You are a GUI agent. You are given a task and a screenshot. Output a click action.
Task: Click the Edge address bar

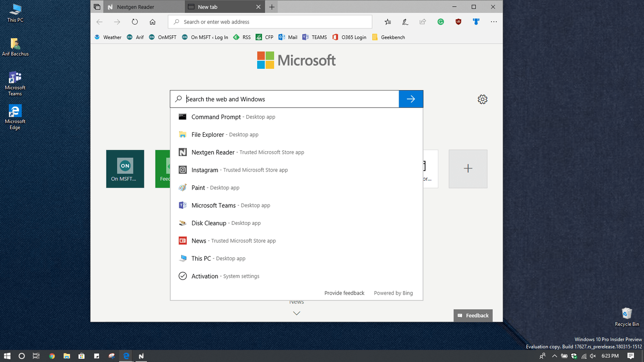[x=270, y=22]
